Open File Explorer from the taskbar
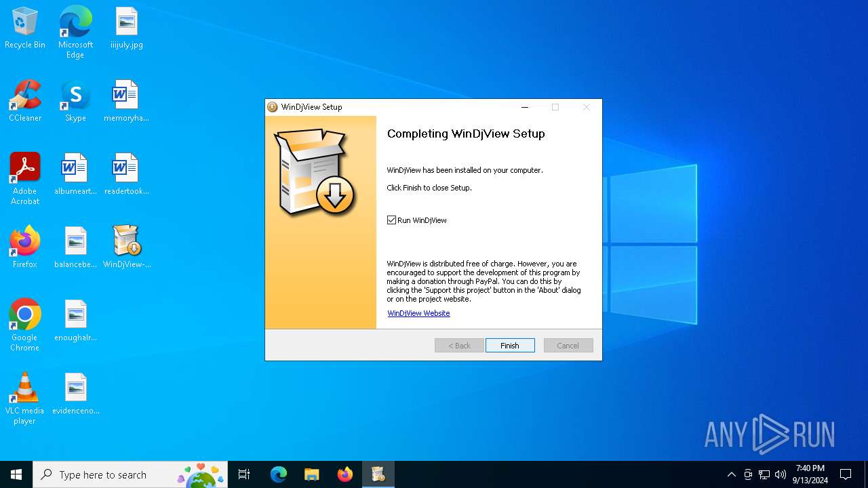The image size is (868, 488). pyautogui.click(x=311, y=474)
